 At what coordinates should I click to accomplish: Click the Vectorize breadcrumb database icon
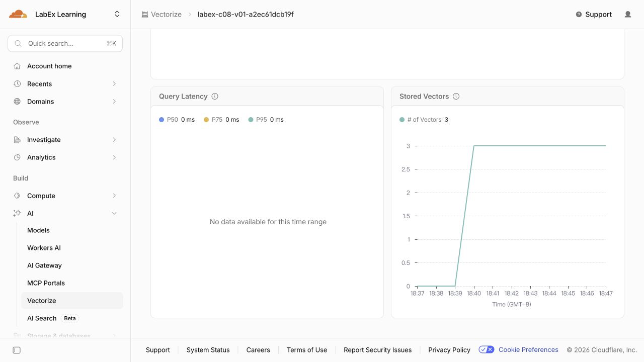pyautogui.click(x=145, y=15)
